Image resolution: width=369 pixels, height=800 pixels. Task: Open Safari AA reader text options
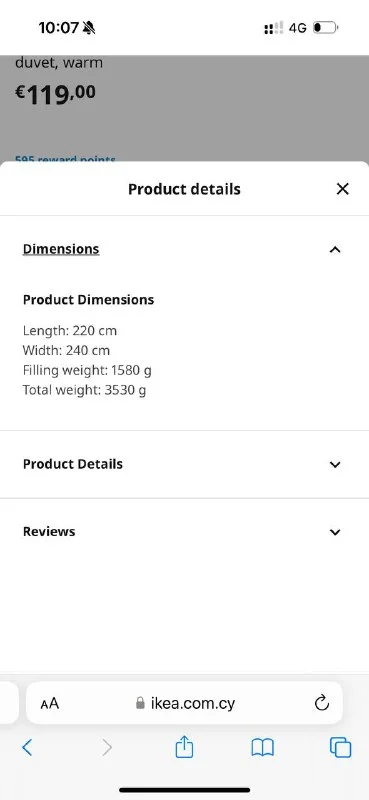(50, 704)
